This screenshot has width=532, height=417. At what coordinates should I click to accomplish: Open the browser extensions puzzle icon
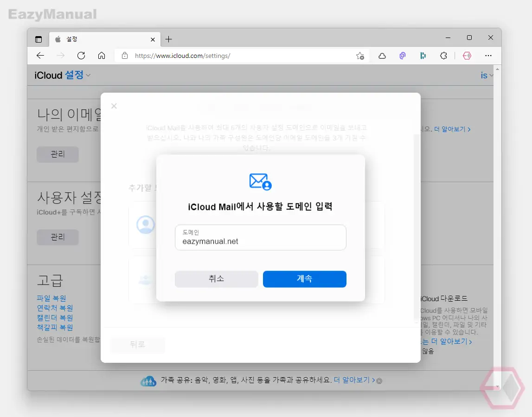[x=443, y=56]
